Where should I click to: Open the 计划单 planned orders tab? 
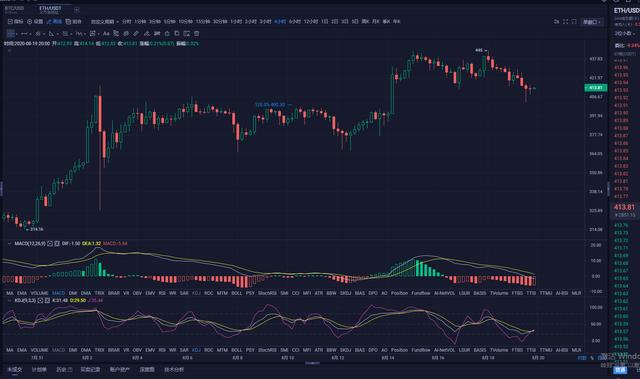click(x=39, y=370)
